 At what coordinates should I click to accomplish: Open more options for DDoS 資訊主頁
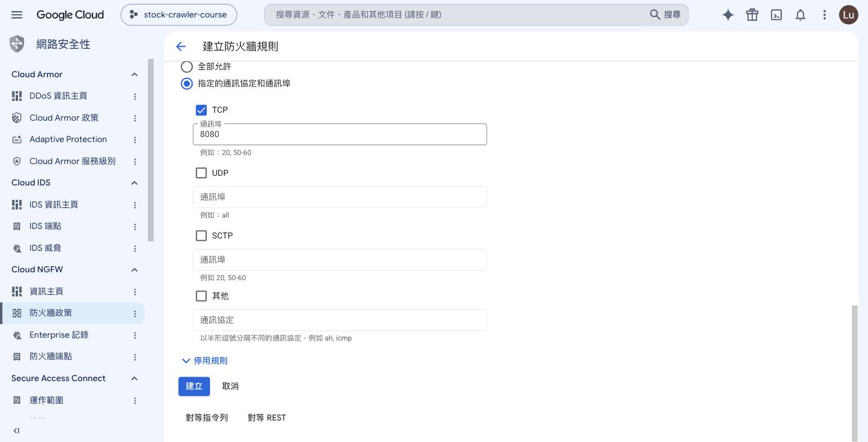[x=135, y=96]
